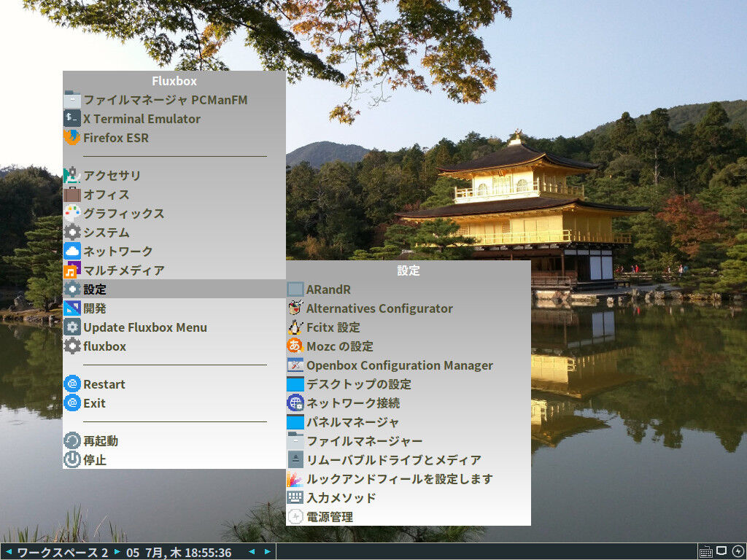Choose デスクトップの設定 in settings submenu
747x560 pixels.
(409, 384)
